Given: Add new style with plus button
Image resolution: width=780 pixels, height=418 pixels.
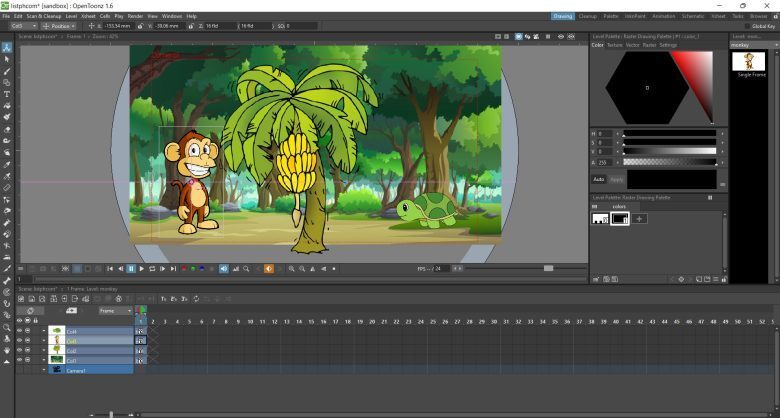Looking at the screenshot, I should coord(639,218).
